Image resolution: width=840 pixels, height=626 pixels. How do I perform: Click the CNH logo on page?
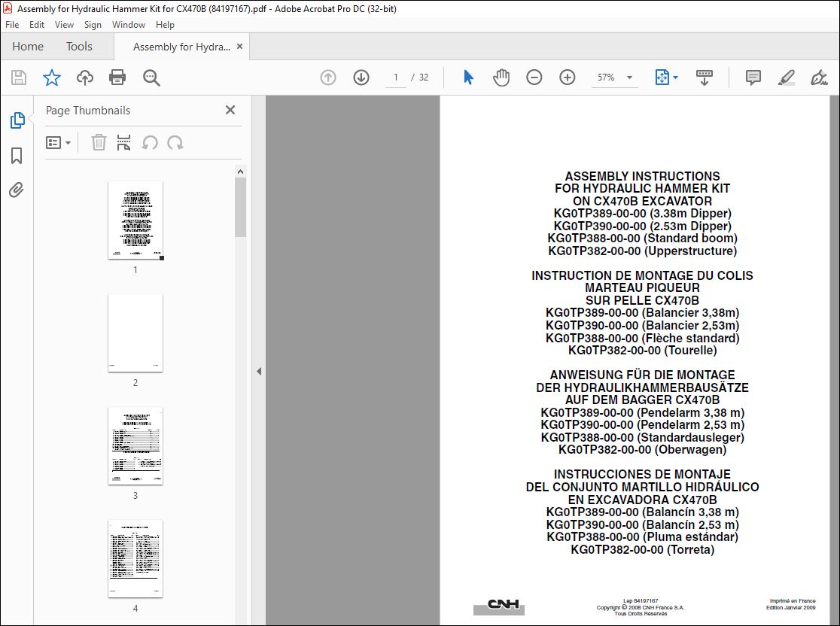[499, 606]
